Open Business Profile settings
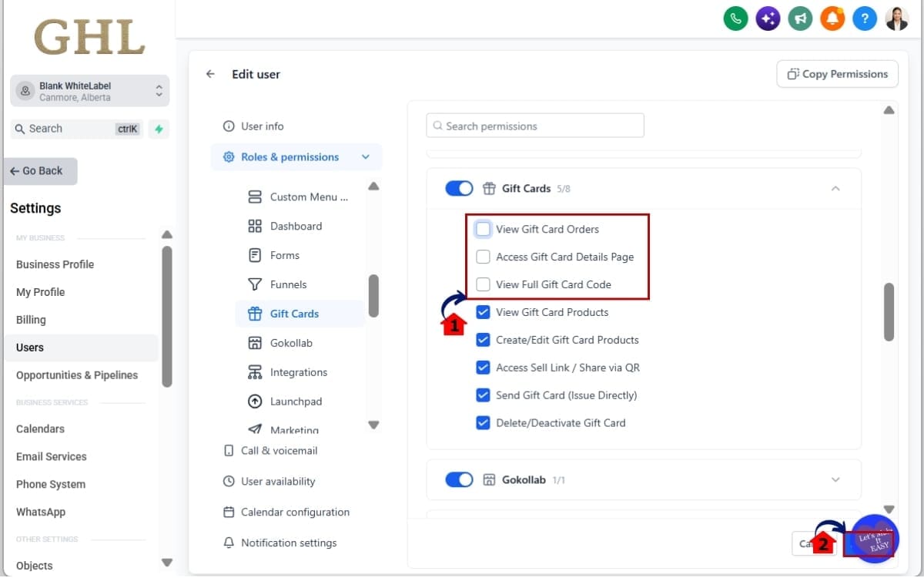This screenshot has width=924, height=578. coord(55,264)
